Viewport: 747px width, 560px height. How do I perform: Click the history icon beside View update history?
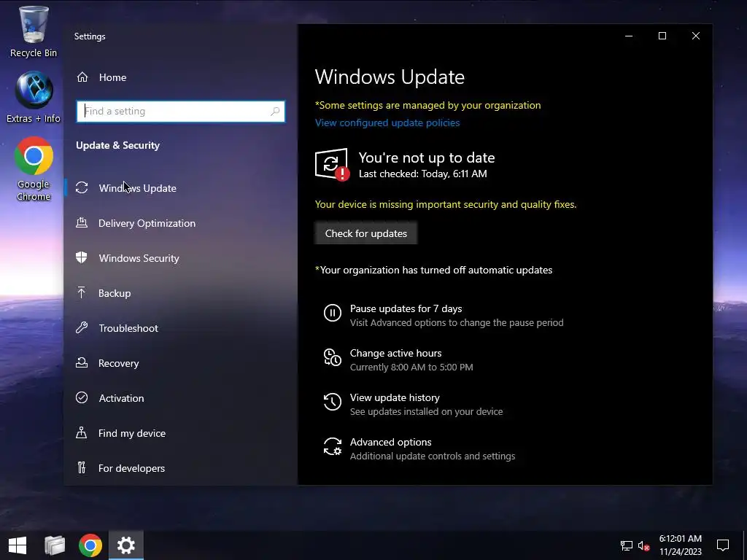point(333,402)
